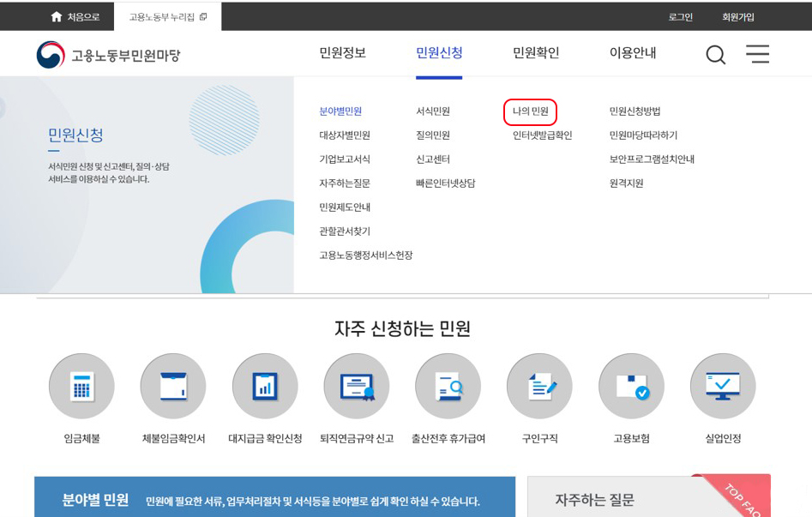This screenshot has width=812, height=517.
Task: Click the 대지급금 확인신청 text label
Action: coord(265,439)
